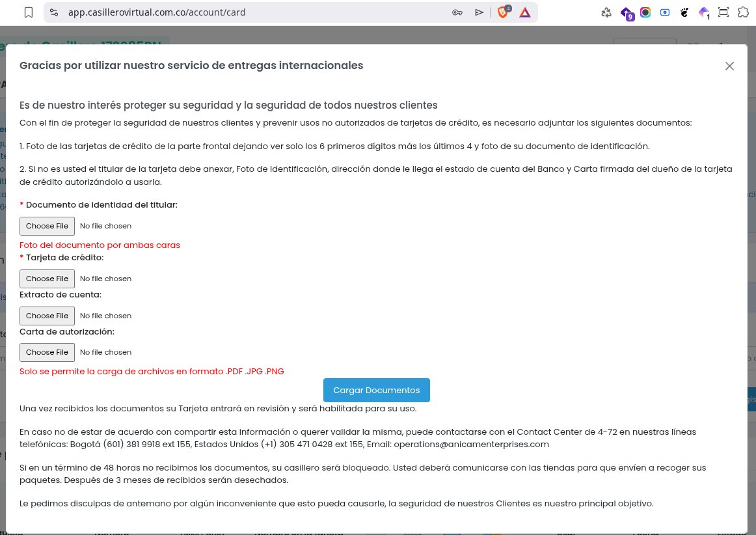Click the heading 'Es de nuestro interés proteger su seguridad'
The image size is (756, 535).
click(228, 105)
